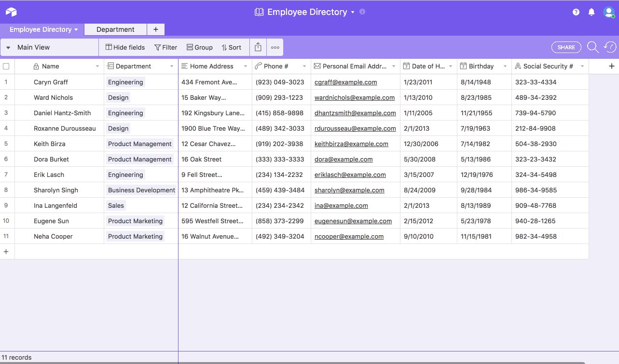Click the Filter toolbar button
The height and width of the screenshot is (364, 619).
point(165,47)
